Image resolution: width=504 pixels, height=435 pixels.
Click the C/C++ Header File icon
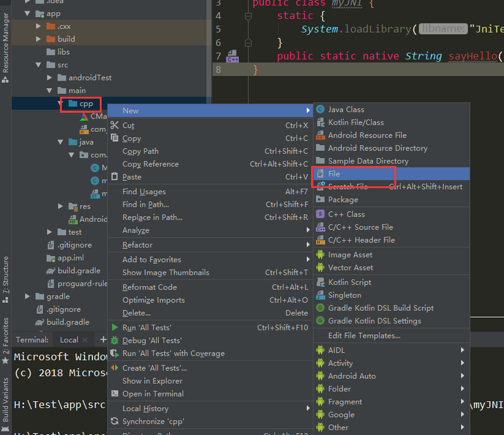[x=320, y=240]
